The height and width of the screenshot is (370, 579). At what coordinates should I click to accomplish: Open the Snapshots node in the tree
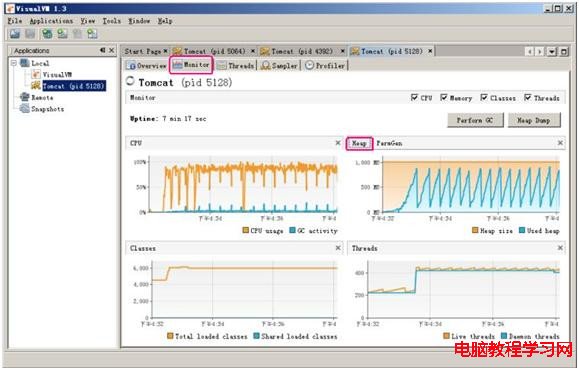coord(47,109)
